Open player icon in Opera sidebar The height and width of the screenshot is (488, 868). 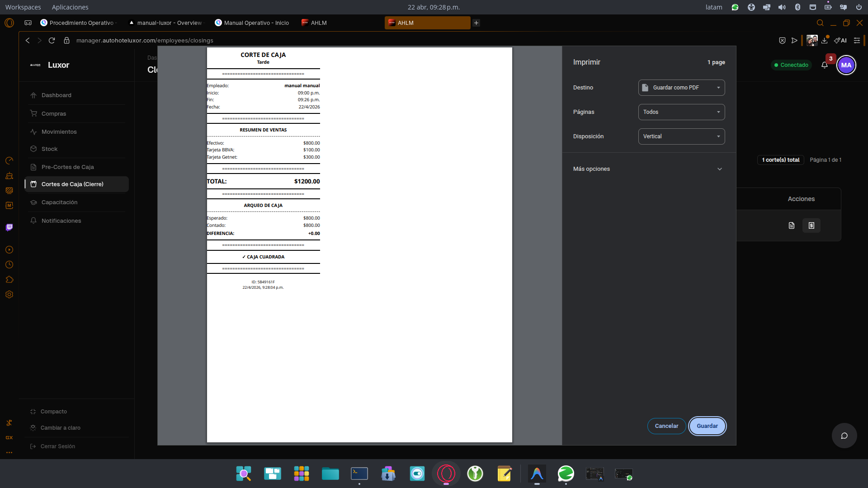[9, 250]
